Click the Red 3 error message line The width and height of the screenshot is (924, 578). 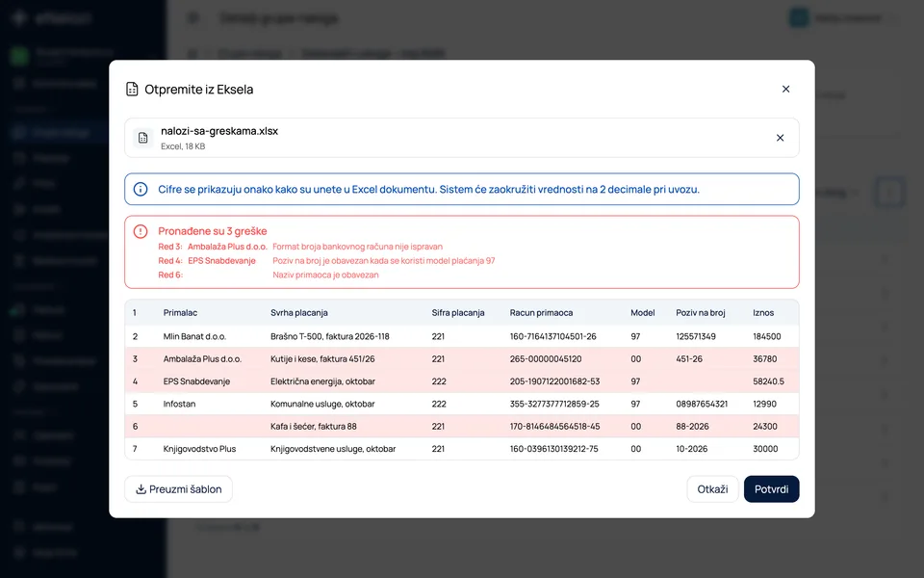300,247
